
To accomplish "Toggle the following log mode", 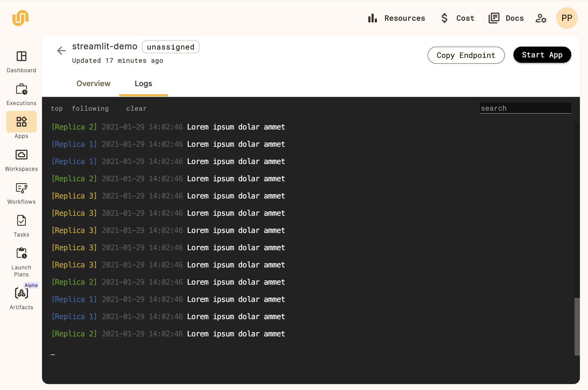I will pyautogui.click(x=90, y=108).
